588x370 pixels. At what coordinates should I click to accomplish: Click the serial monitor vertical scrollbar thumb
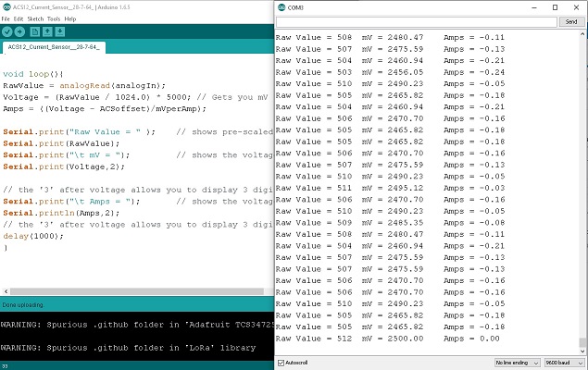(x=582, y=342)
